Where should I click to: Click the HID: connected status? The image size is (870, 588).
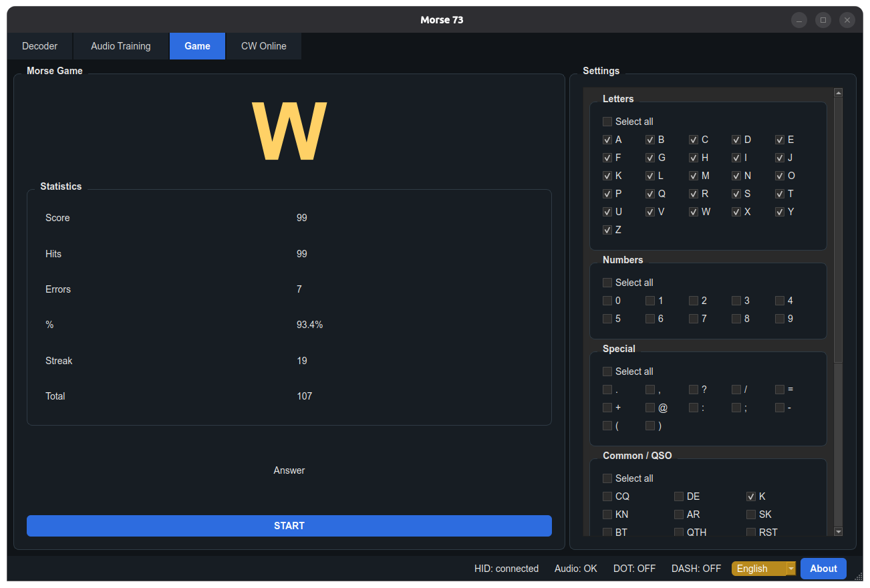point(506,569)
